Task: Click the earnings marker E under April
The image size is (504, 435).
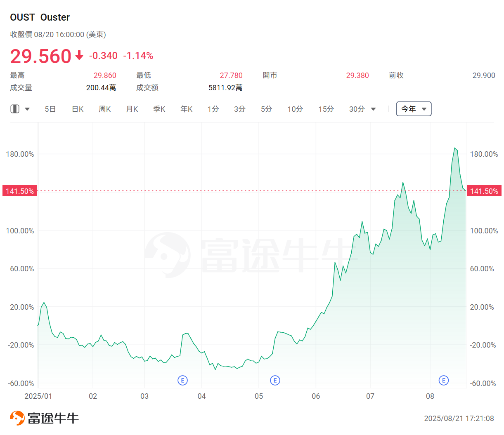Action: pos(182,380)
